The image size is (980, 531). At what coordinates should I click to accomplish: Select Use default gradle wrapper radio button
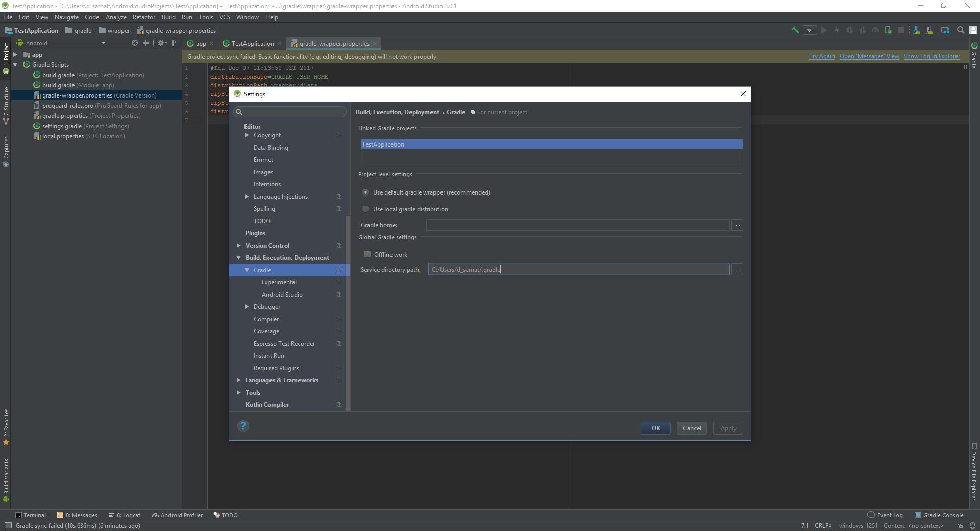365,192
